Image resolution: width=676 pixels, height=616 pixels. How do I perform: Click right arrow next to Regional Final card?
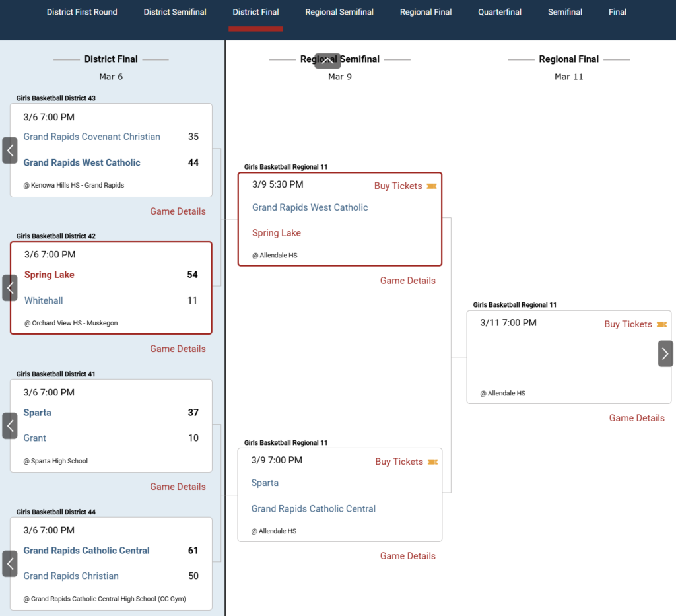tap(665, 354)
